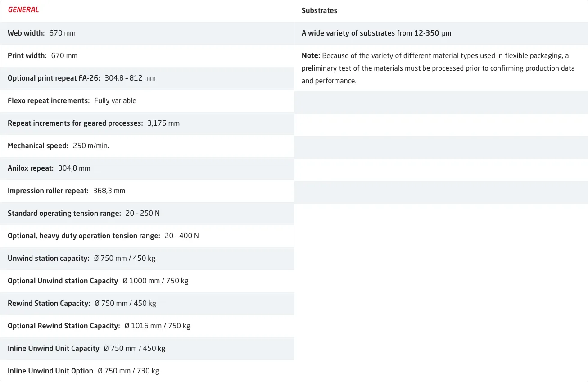This screenshot has height=382, width=588.
Task: Click the Optional Unwind station Capacity label
Action: point(63,281)
